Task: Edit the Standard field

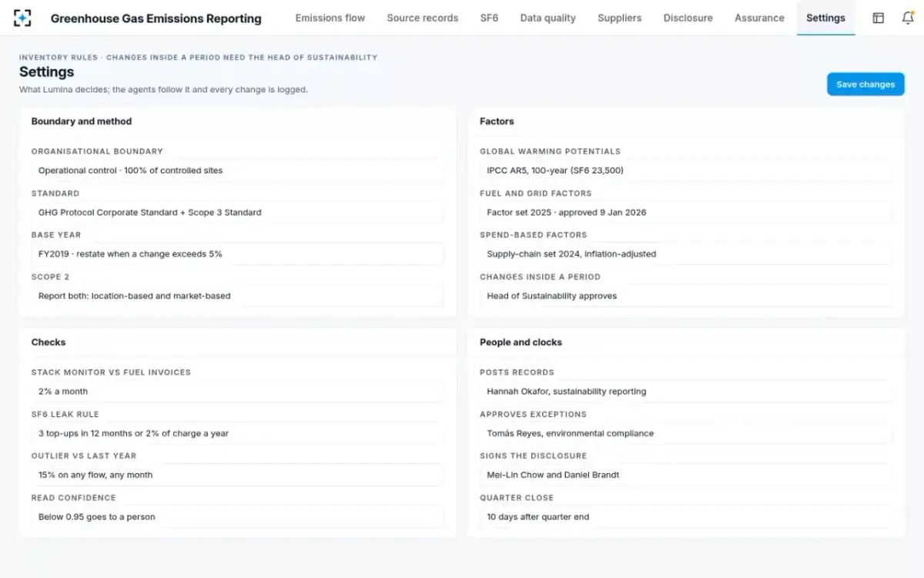Action: tap(237, 212)
